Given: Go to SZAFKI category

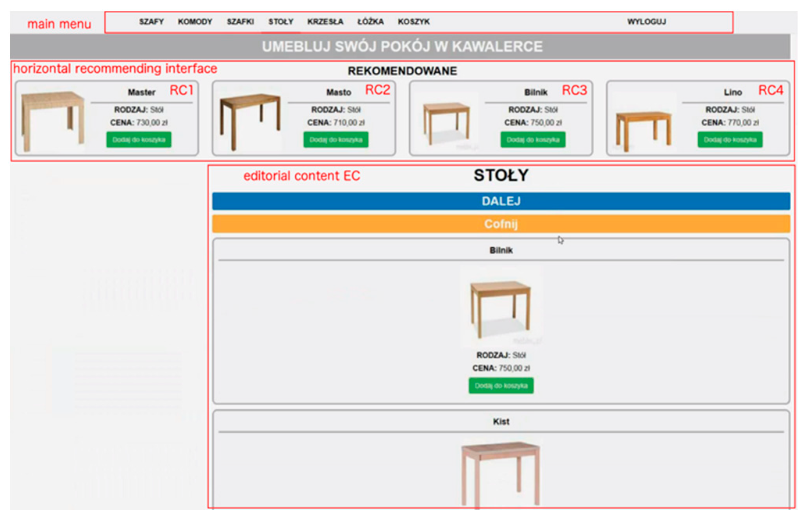Looking at the screenshot, I should 240,22.
